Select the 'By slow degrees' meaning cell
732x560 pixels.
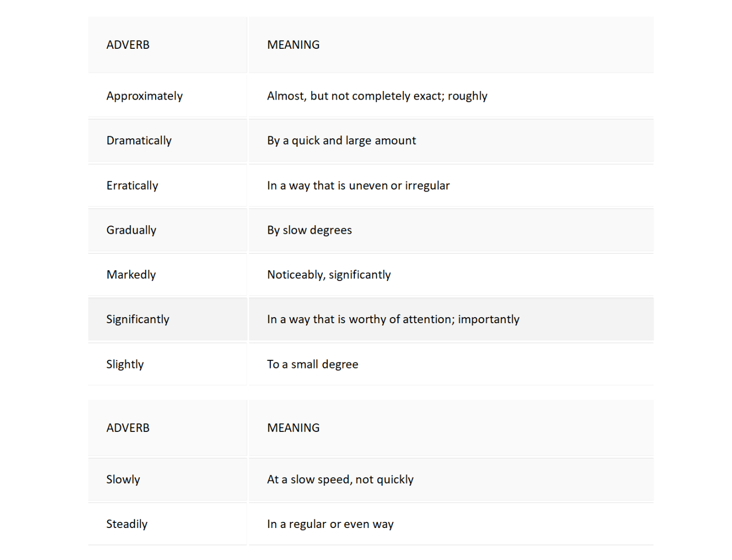[310, 230]
